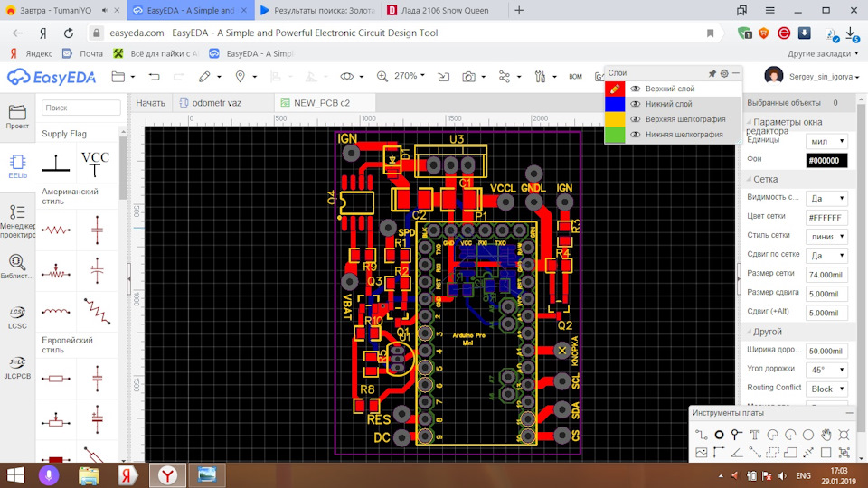Open the Единицы units dropdown
The width and height of the screenshot is (868, 488).
pyautogui.click(x=826, y=142)
